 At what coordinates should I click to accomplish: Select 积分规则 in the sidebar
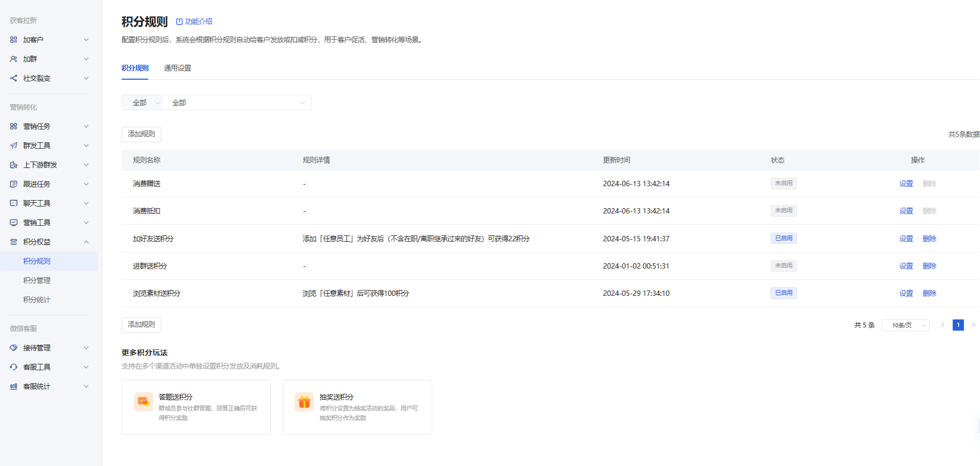[x=49, y=261]
